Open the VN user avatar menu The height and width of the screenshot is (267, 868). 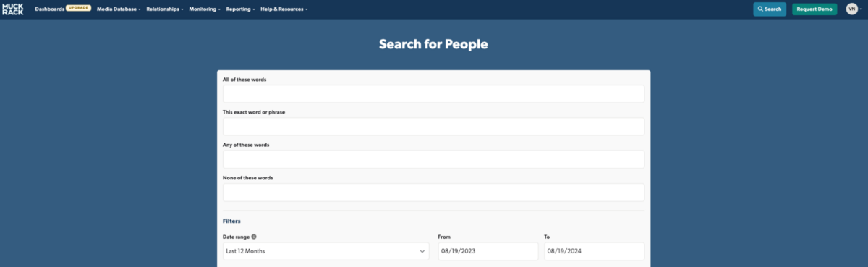pos(852,9)
